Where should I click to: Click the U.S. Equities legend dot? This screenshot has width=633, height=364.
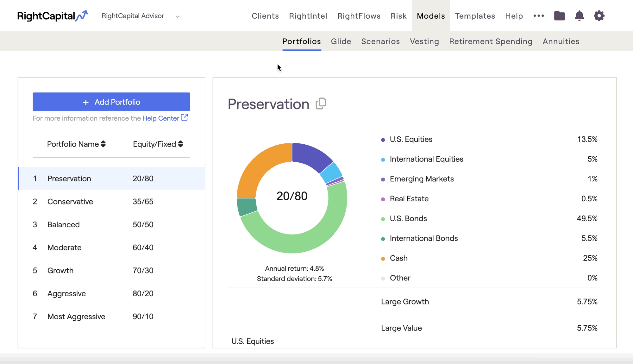pyautogui.click(x=383, y=140)
